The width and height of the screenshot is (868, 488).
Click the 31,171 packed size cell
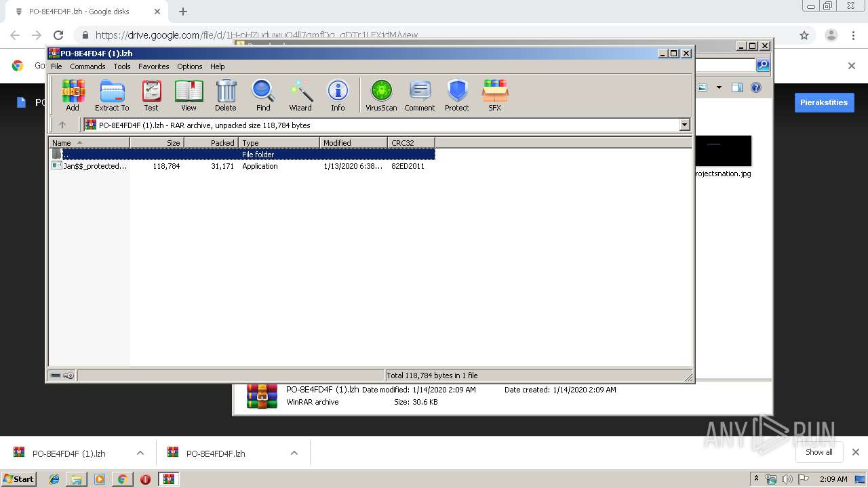click(x=222, y=166)
